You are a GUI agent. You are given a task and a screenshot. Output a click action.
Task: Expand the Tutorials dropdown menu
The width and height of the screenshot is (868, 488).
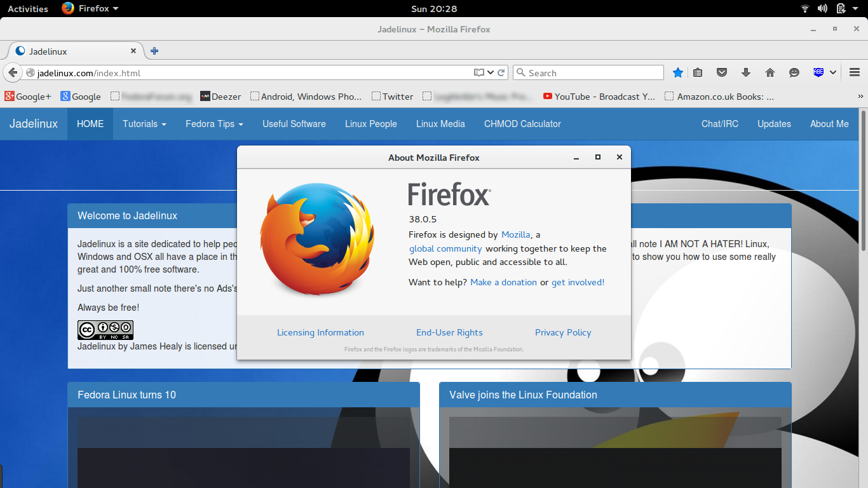click(x=144, y=124)
